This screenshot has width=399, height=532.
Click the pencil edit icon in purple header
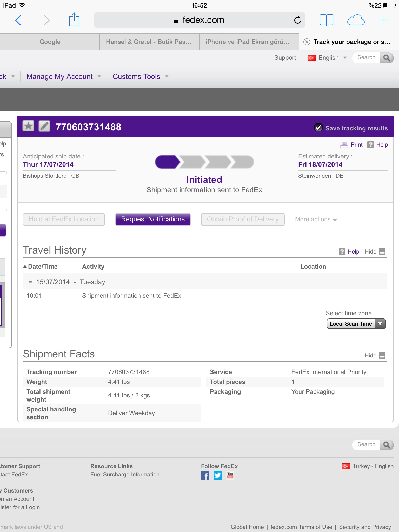click(44, 127)
